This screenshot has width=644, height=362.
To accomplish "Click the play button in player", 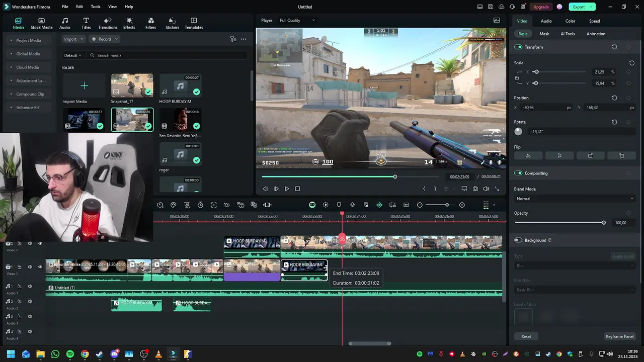I will click(x=287, y=189).
